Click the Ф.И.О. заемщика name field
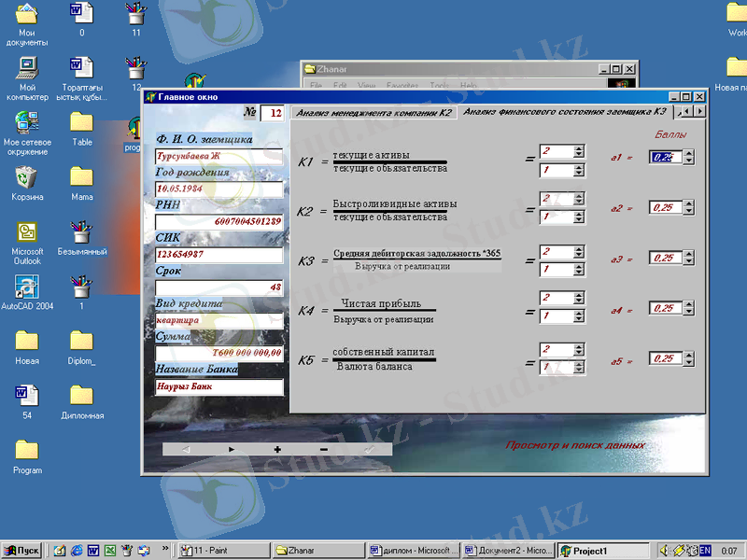The width and height of the screenshot is (747, 560). coord(218,157)
